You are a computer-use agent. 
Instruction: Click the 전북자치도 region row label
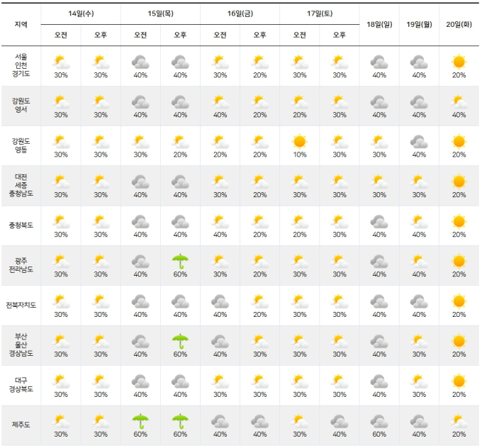pyautogui.click(x=21, y=305)
